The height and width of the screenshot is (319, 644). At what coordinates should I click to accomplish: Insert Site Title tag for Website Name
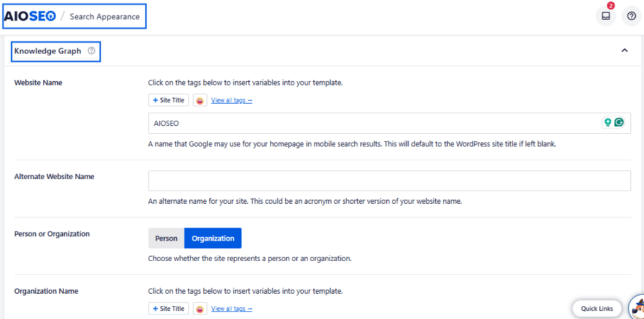tap(169, 100)
